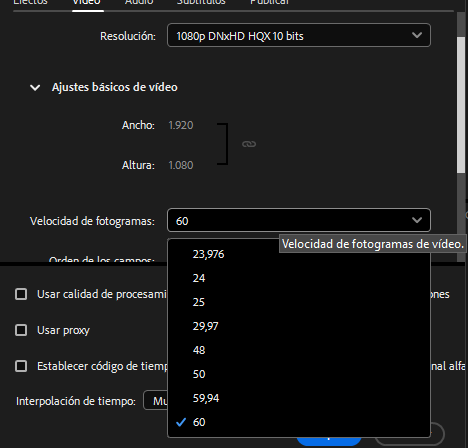Pick 59,94 in frame rate list
The width and height of the screenshot is (468, 448).
[299, 398]
